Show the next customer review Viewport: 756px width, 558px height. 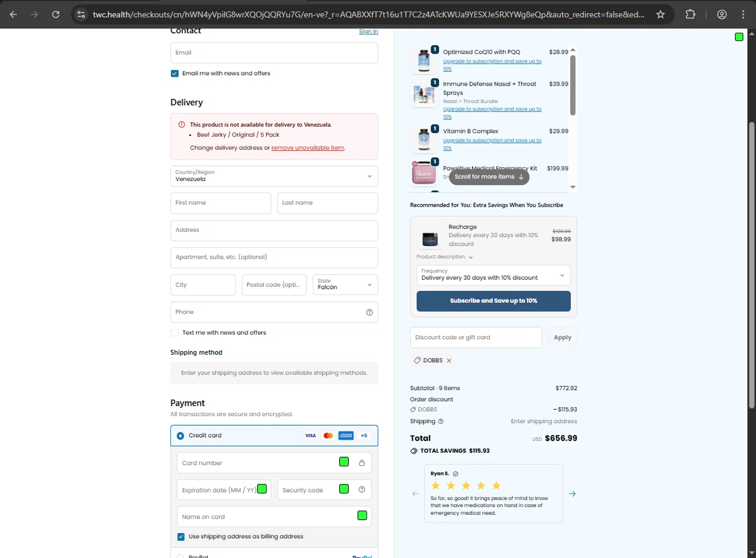pos(572,493)
